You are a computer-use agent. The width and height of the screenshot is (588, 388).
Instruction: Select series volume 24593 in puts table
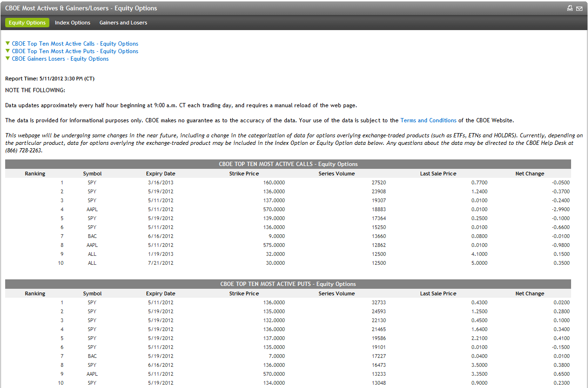[x=378, y=311]
